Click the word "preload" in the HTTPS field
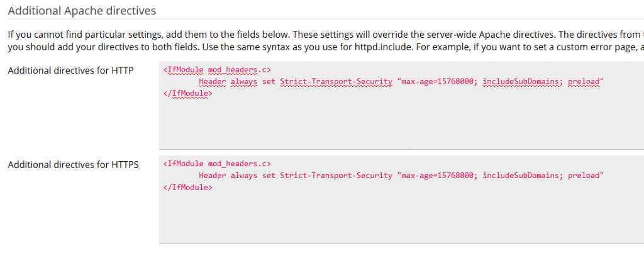The height and width of the screenshot is (253, 644). pyautogui.click(x=585, y=176)
